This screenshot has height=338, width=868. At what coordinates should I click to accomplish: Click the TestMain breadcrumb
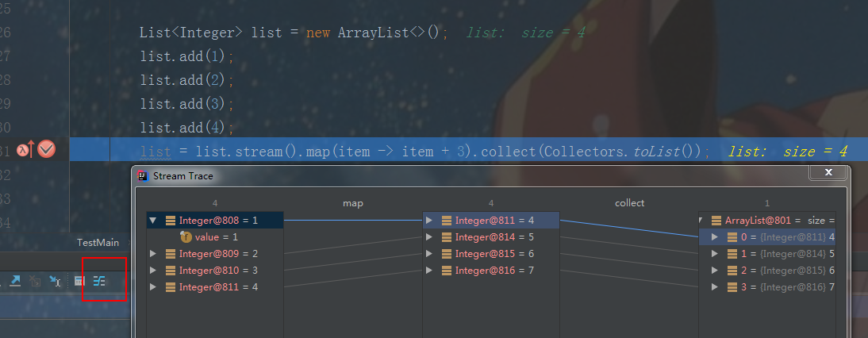pyautogui.click(x=98, y=242)
